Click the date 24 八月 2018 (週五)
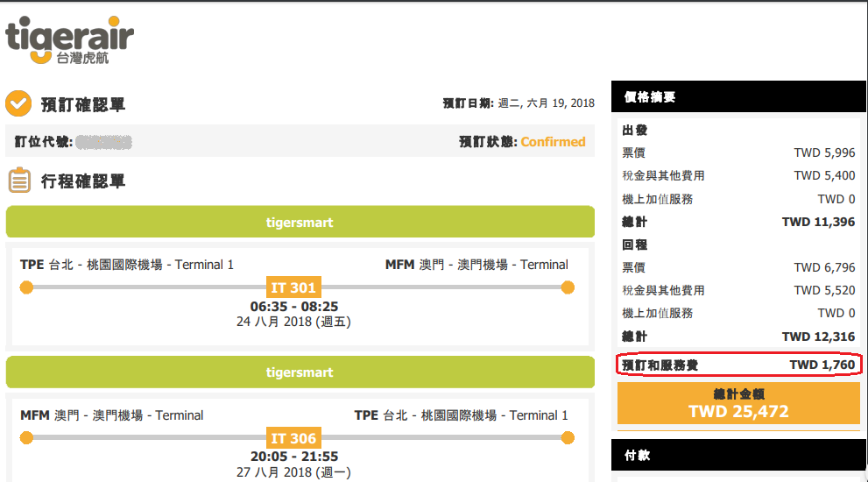This screenshot has height=482, width=868. [x=293, y=322]
